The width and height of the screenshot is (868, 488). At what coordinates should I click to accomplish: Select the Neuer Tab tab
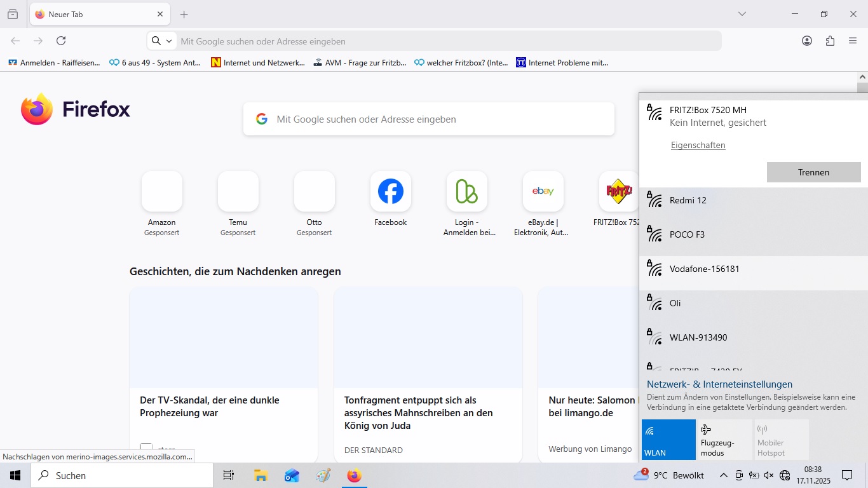point(100,14)
